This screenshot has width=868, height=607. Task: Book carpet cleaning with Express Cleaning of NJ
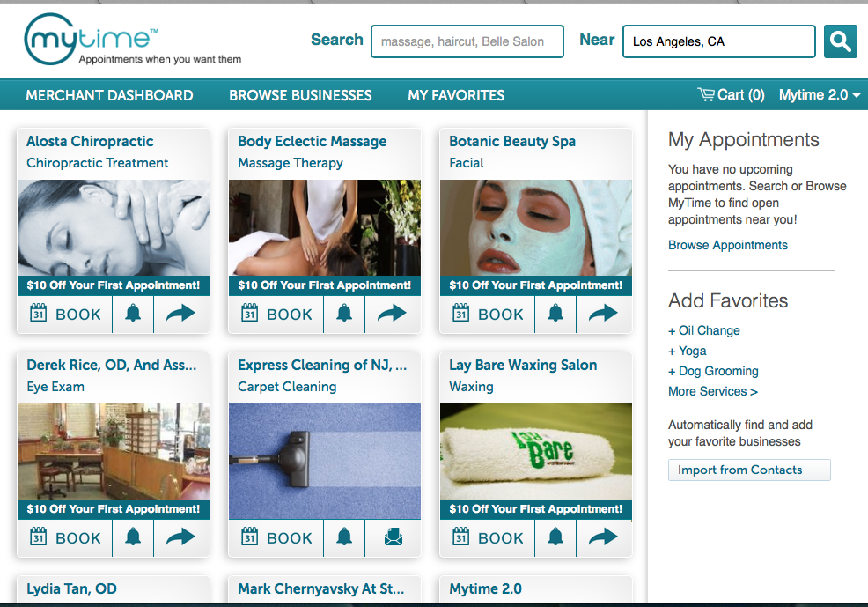pyautogui.click(x=276, y=537)
